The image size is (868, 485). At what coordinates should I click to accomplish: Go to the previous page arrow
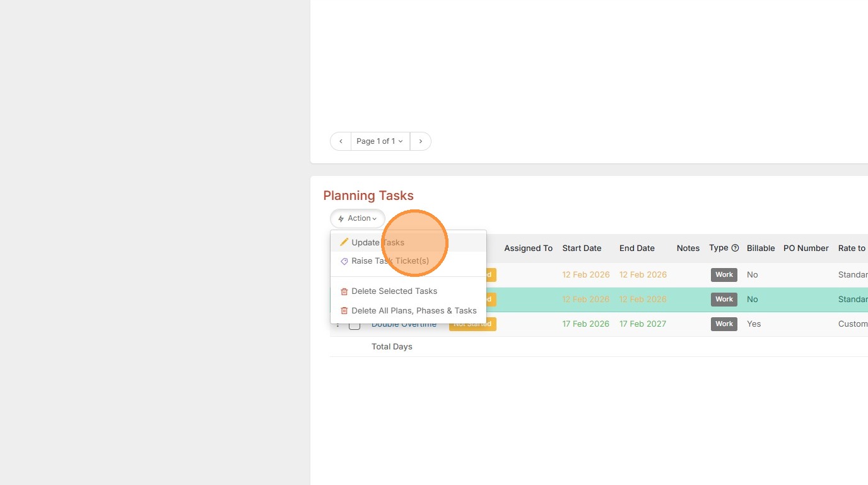point(341,141)
